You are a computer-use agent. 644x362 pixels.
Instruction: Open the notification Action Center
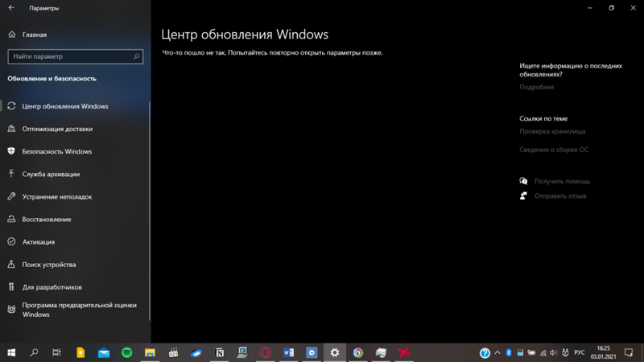[x=629, y=352]
